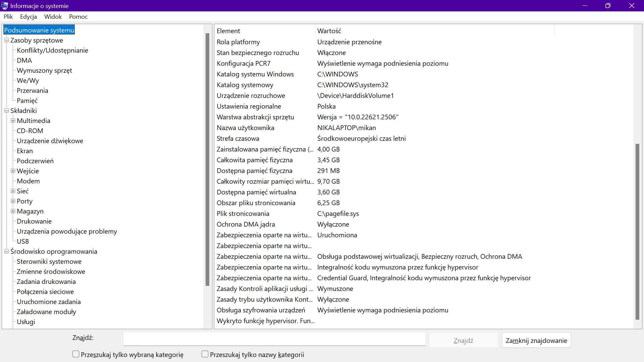644x362 pixels.
Task: Expand the Multimedia tree node
Action: [13, 121]
